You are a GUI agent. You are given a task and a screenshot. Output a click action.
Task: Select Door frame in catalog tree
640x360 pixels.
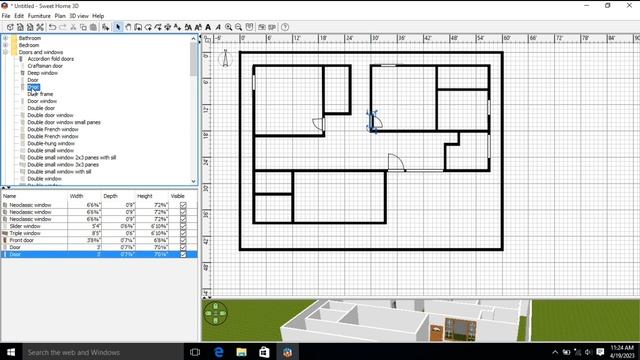[x=40, y=94]
